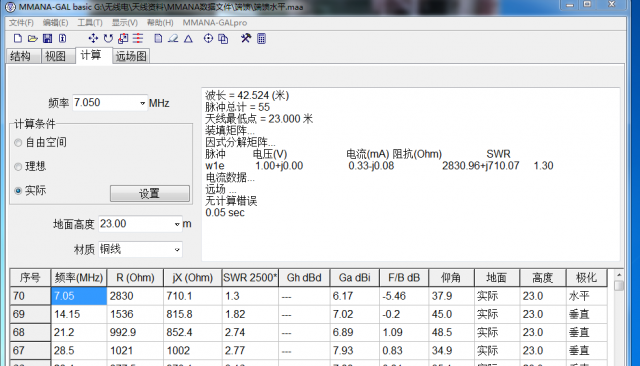Switch to the 计算 tab
640x366 pixels.
[94, 55]
